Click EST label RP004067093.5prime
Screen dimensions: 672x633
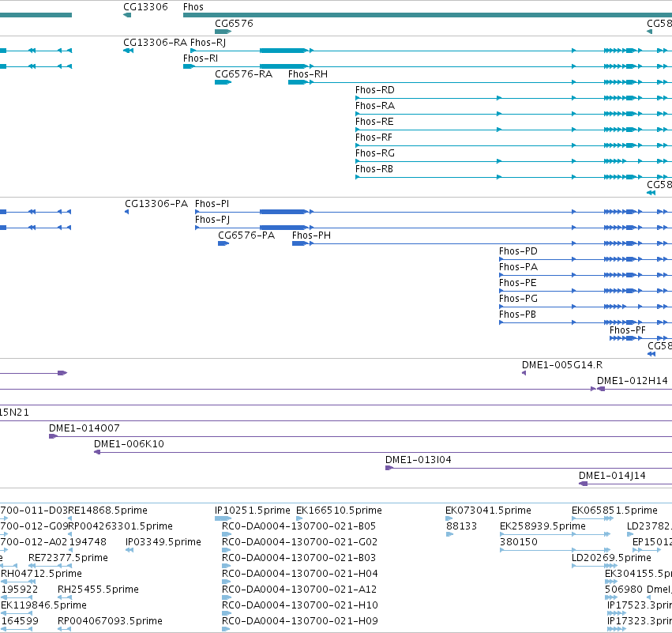coord(110,621)
